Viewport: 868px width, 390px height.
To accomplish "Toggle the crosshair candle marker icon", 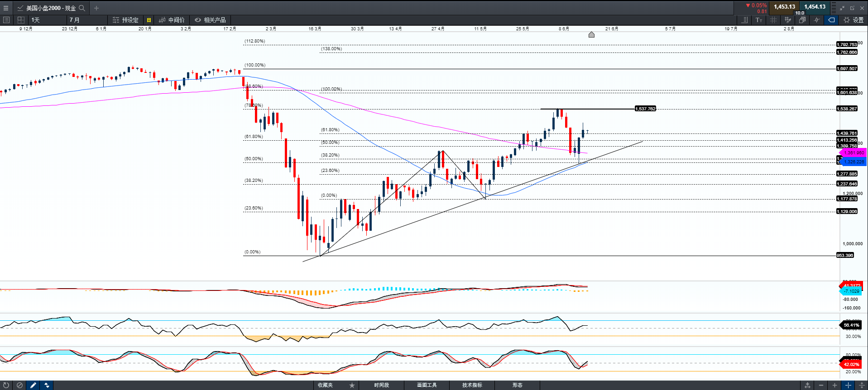I will (x=816, y=20).
